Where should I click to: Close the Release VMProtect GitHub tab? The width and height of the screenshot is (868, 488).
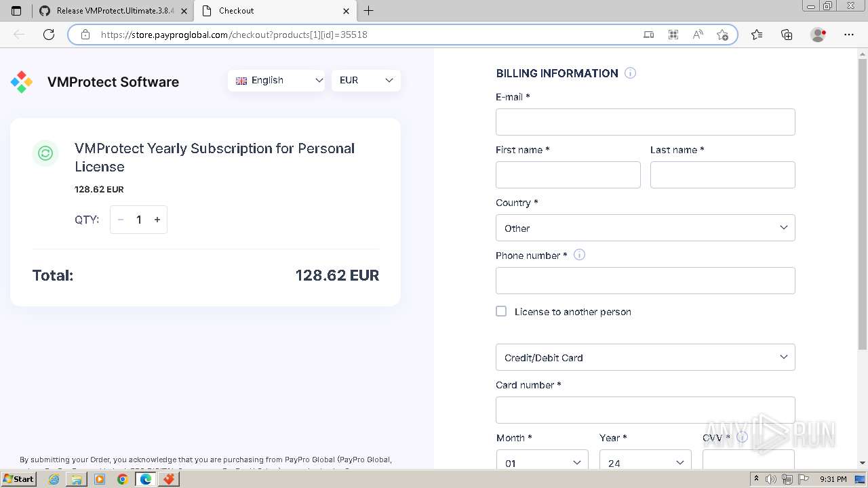(184, 11)
